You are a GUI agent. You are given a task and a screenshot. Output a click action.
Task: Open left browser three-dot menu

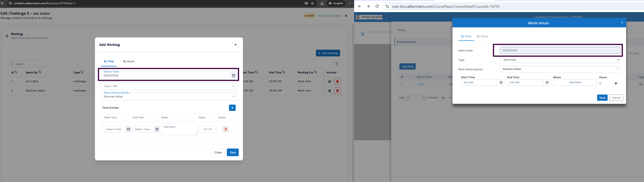click(x=349, y=3)
